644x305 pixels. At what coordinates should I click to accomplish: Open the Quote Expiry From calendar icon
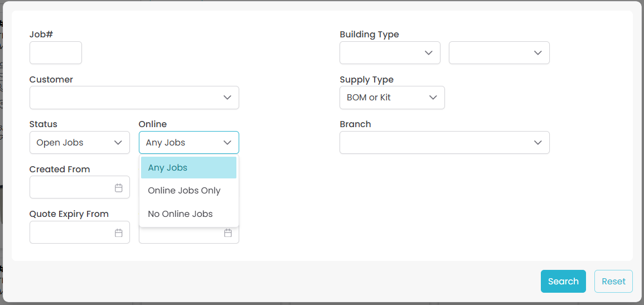coord(119,233)
